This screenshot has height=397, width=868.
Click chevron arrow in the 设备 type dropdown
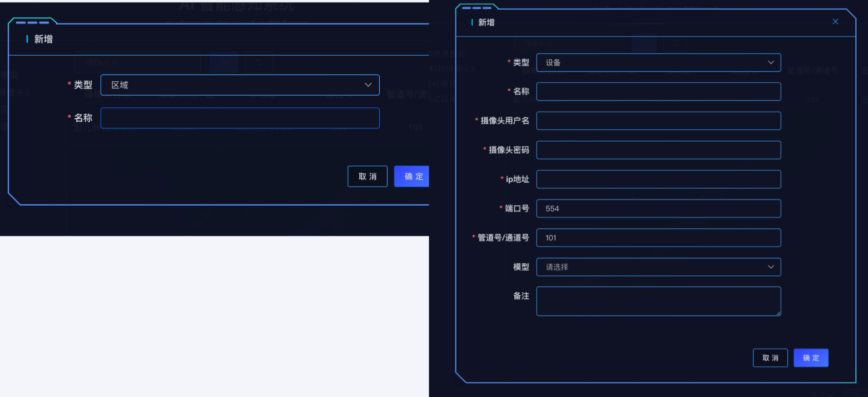click(771, 62)
